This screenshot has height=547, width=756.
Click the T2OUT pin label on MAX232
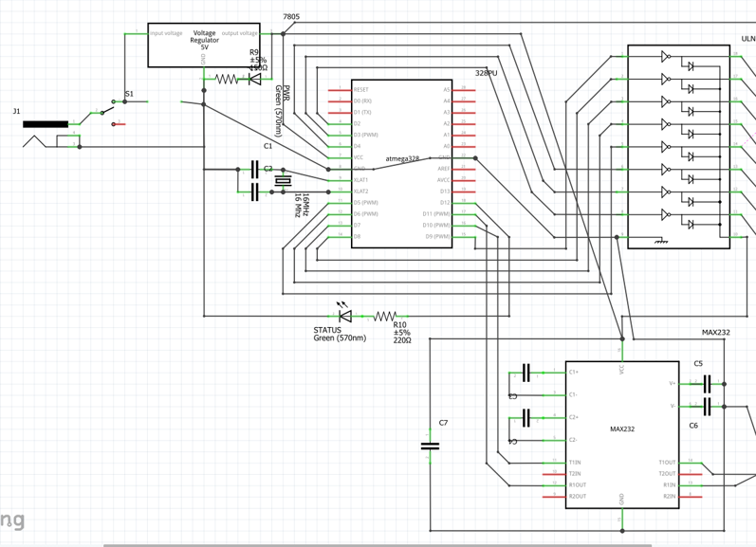point(667,474)
